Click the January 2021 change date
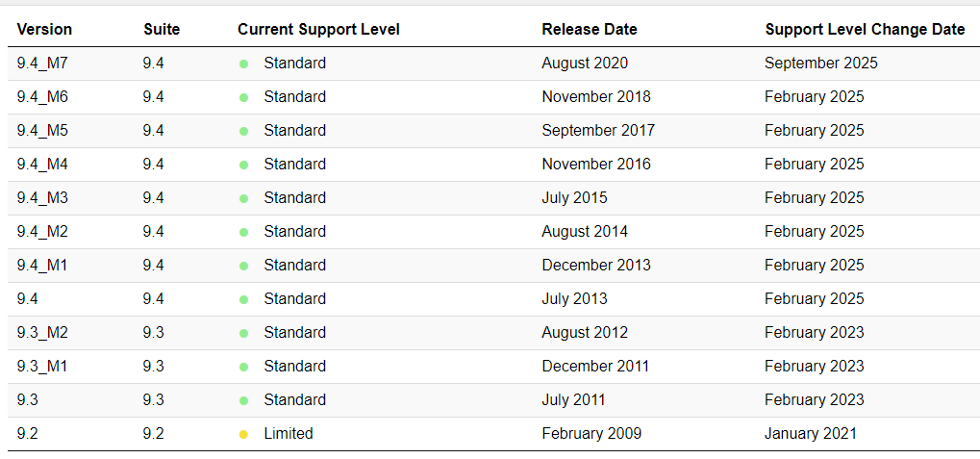 [x=811, y=433]
